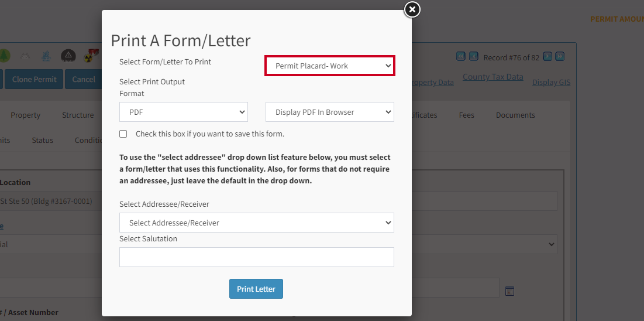Viewport: 644px width, 321px height.
Task: Go to the next record
Action: coord(547,56)
